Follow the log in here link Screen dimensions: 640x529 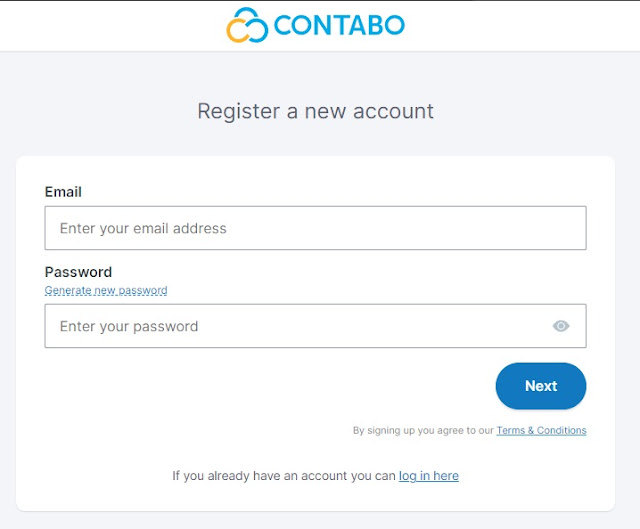click(429, 476)
